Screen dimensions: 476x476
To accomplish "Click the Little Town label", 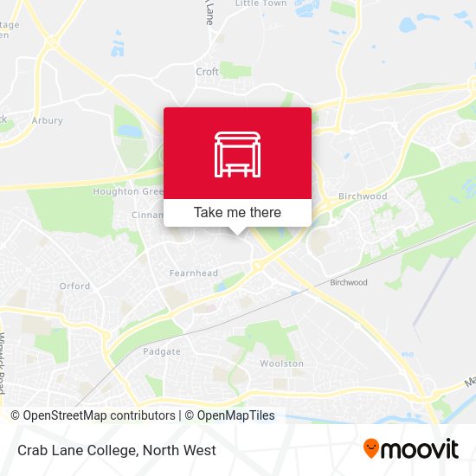I will 261,3.
